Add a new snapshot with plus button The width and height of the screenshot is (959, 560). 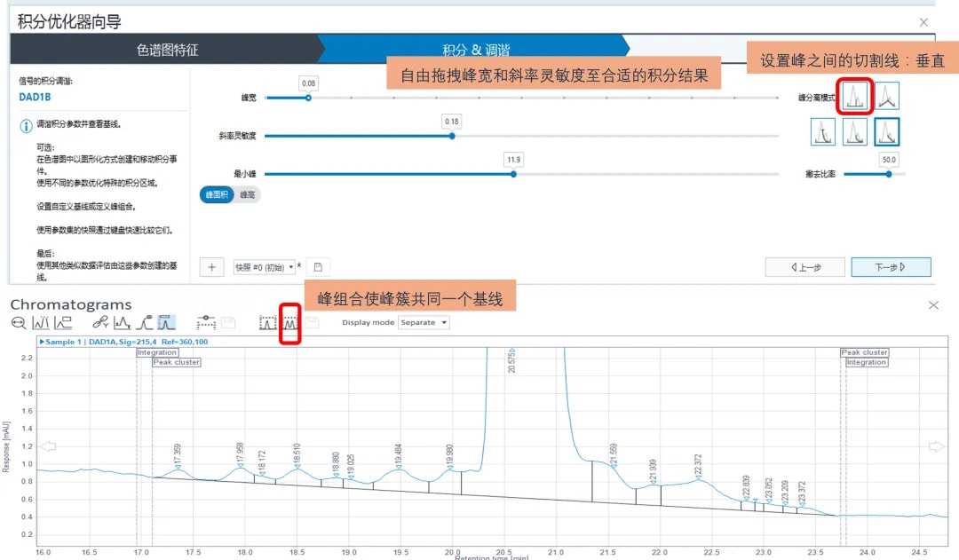point(212,267)
